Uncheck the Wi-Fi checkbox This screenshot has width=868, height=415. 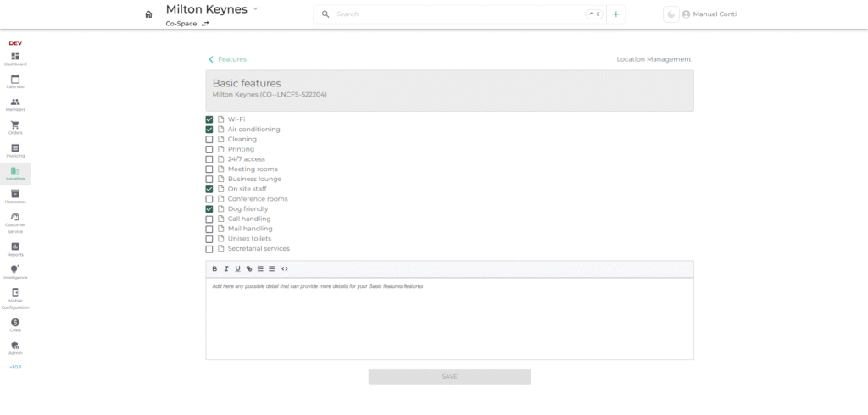[x=209, y=119]
